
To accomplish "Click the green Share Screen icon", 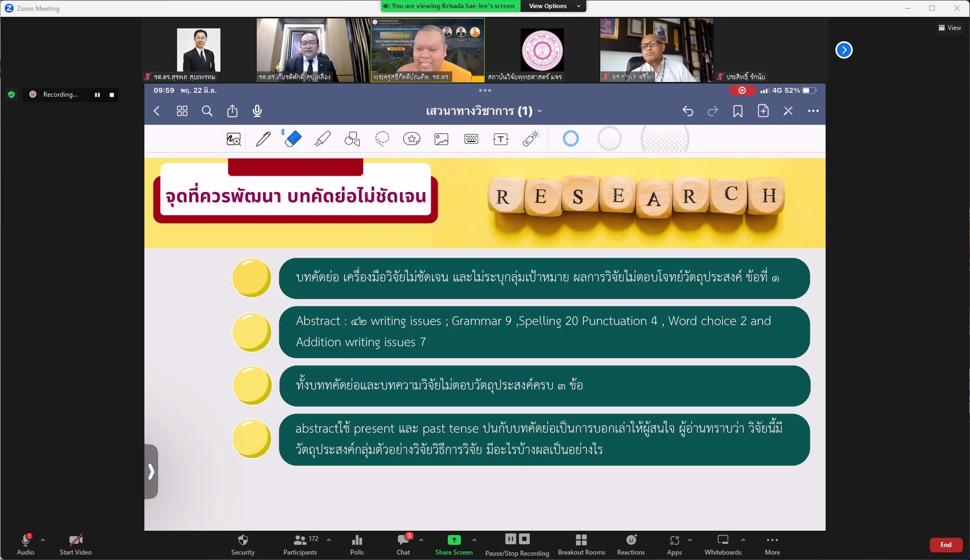I will (x=454, y=540).
